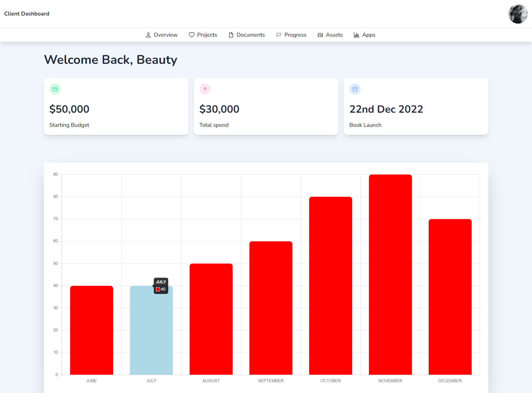Click the file icon beside Documents
The height and width of the screenshot is (393, 532).
(231, 35)
